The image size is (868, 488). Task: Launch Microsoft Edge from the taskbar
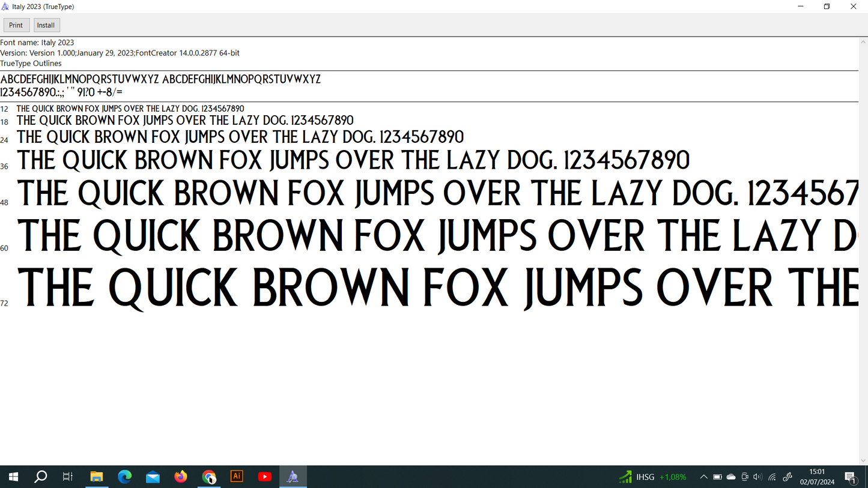coord(125,477)
